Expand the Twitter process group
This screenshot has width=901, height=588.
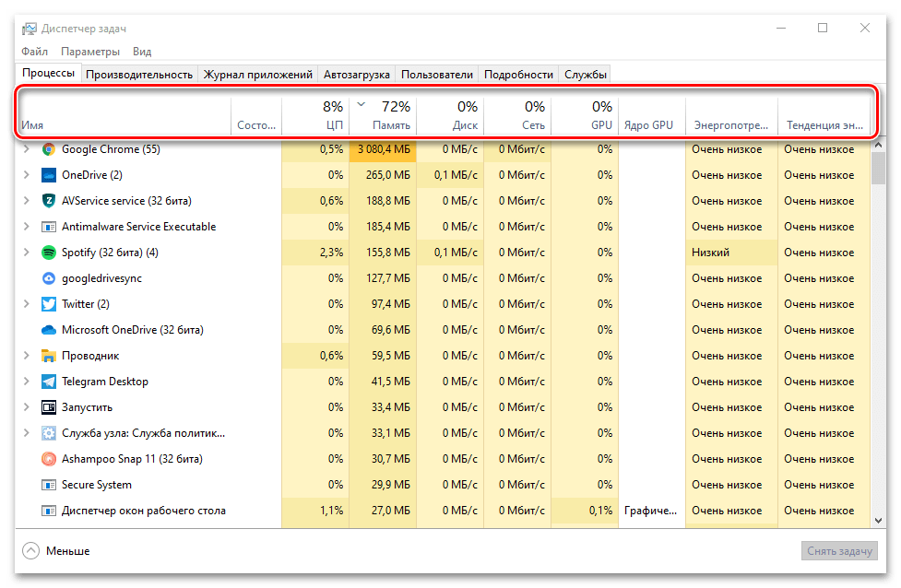[x=26, y=304]
